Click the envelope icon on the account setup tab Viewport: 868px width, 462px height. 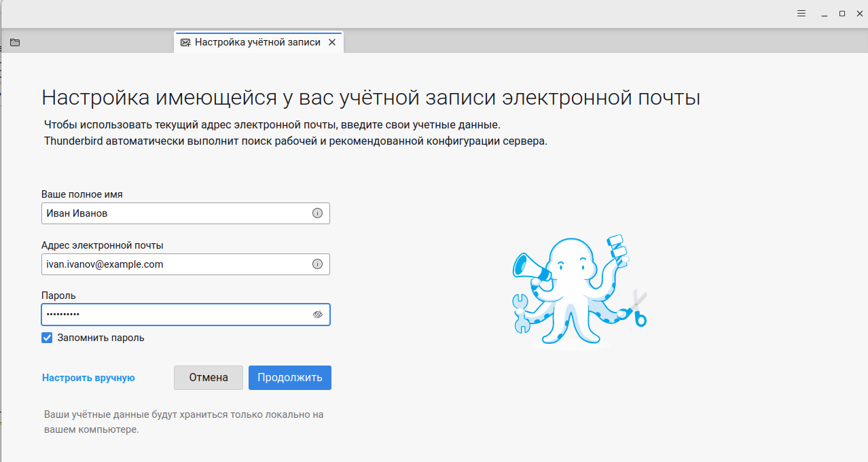pyautogui.click(x=185, y=42)
